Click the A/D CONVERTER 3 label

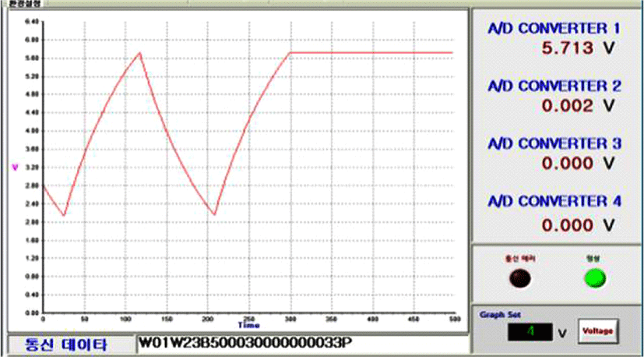554,143
